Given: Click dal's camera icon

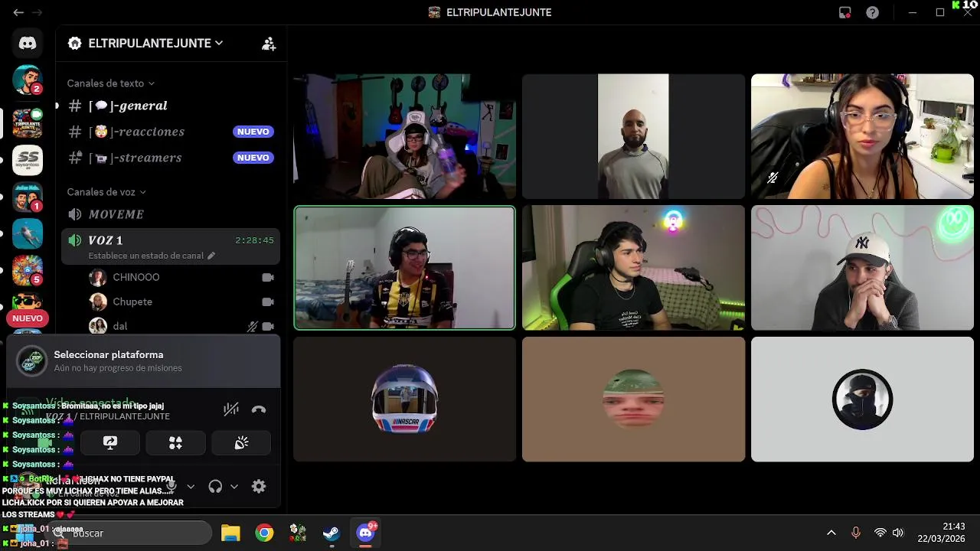Looking at the screenshot, I should [268, 326].
